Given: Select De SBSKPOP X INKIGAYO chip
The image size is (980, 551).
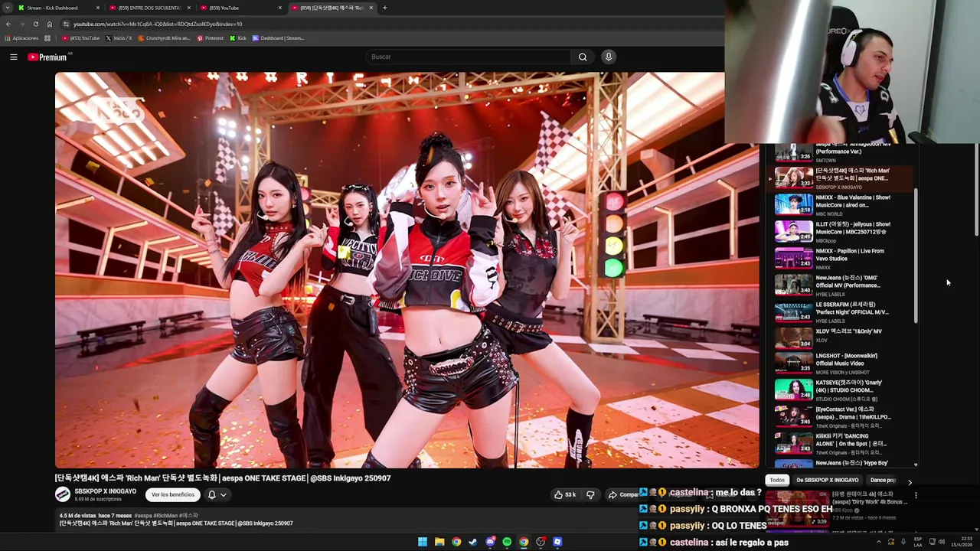Looking at the screenshot, I should point(827,481).
